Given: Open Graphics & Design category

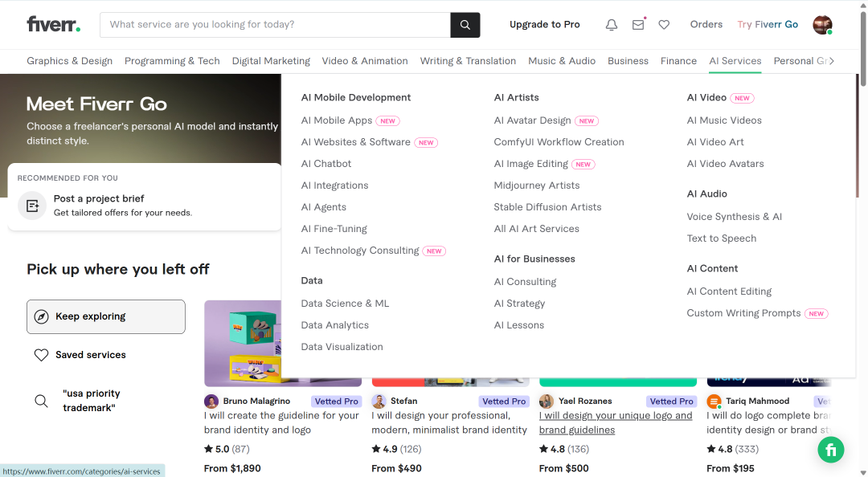Looking at the screenshot, I should (70, 61).
